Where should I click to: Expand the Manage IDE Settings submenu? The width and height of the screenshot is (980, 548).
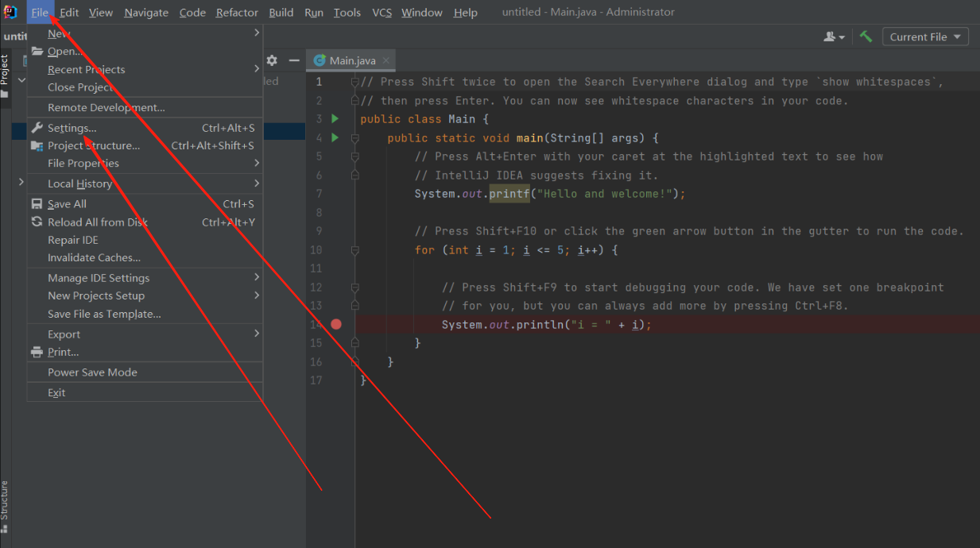(145, 278)
